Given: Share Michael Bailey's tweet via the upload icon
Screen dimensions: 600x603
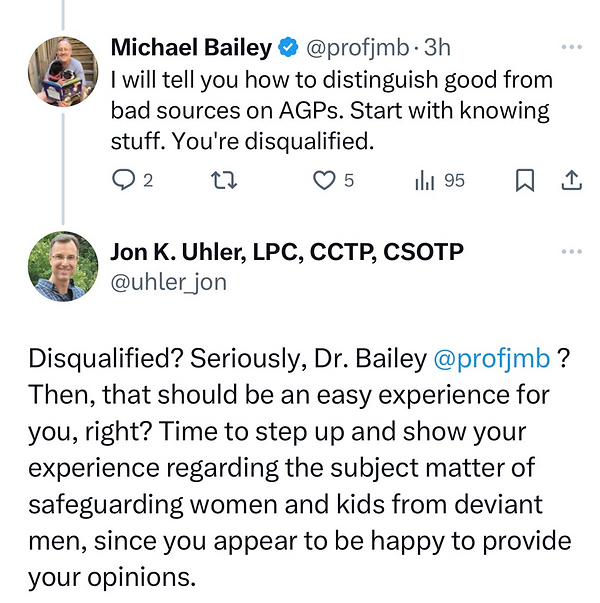Looking at the screenshot, I should [x=571, y=181].
